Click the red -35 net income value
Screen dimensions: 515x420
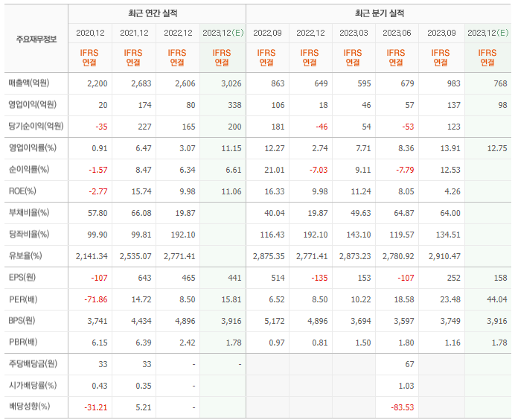tap(101, 127)
